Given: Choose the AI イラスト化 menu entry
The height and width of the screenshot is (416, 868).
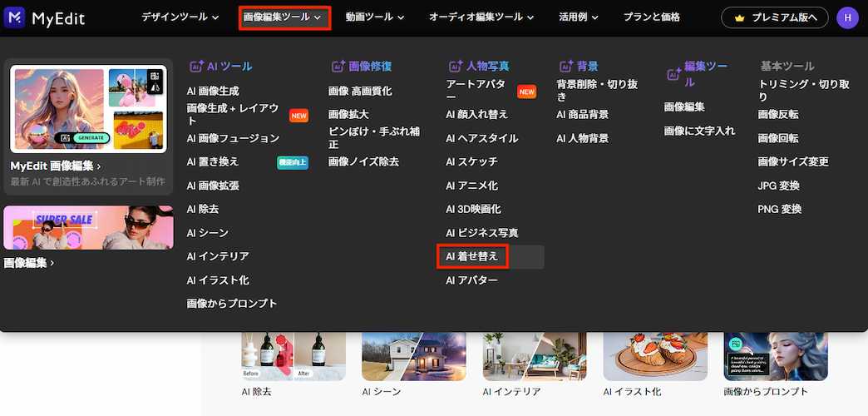Looking at the screenshot, I should (218, 280).
